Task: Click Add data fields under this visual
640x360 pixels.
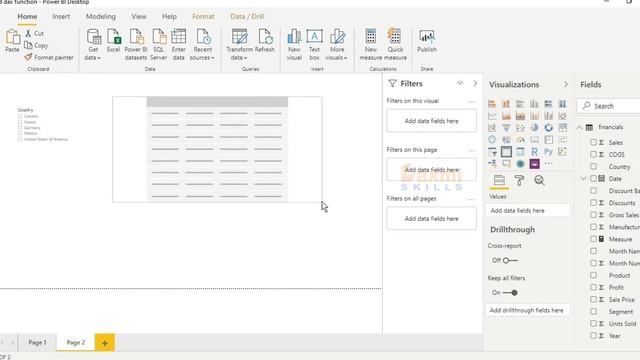Action: pos(431,121)
